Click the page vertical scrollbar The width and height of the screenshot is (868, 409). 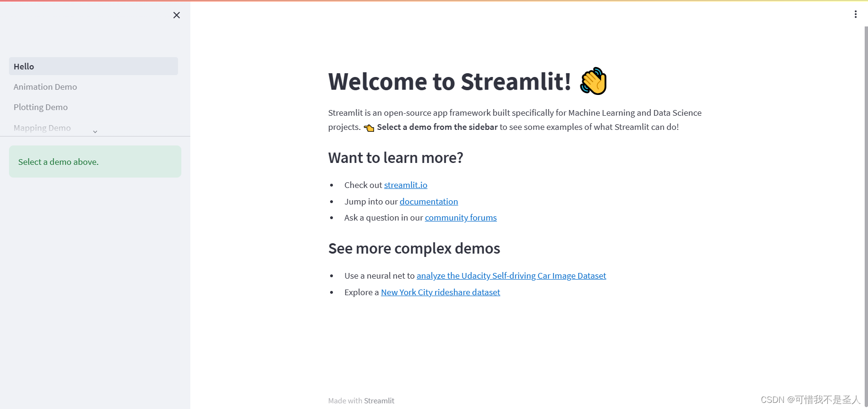(x=866, y=217)
